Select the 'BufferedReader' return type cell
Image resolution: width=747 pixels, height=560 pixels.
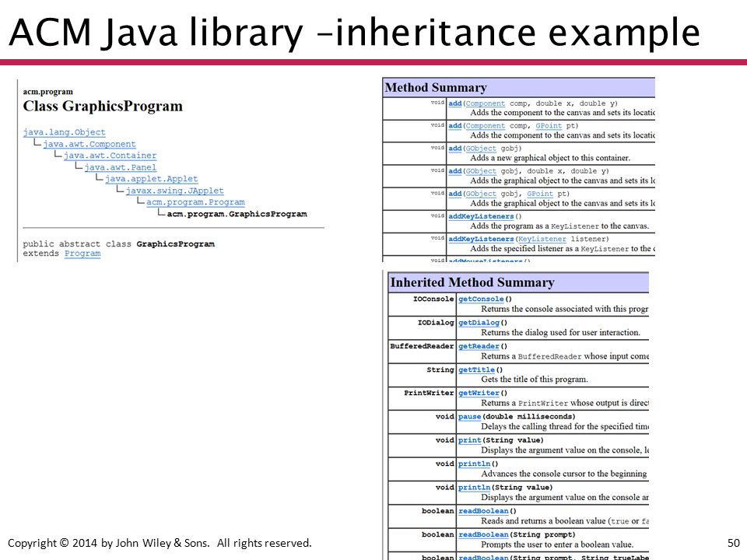pos(422,346)
